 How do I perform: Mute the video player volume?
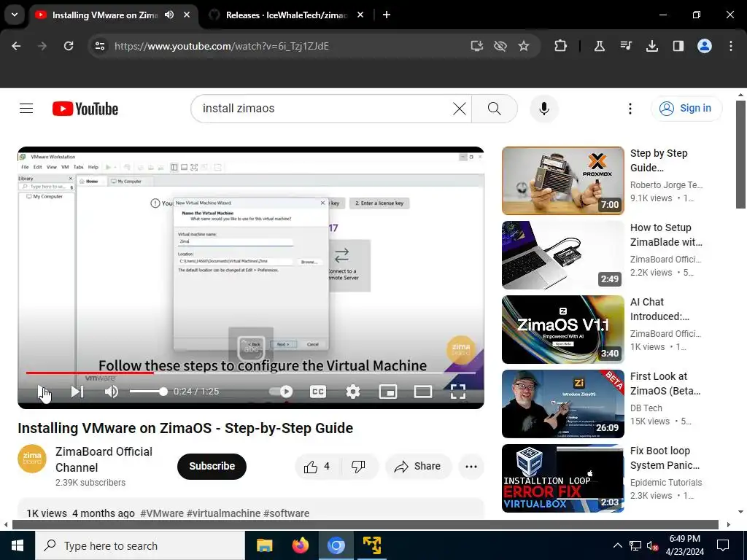click(112, 392)
